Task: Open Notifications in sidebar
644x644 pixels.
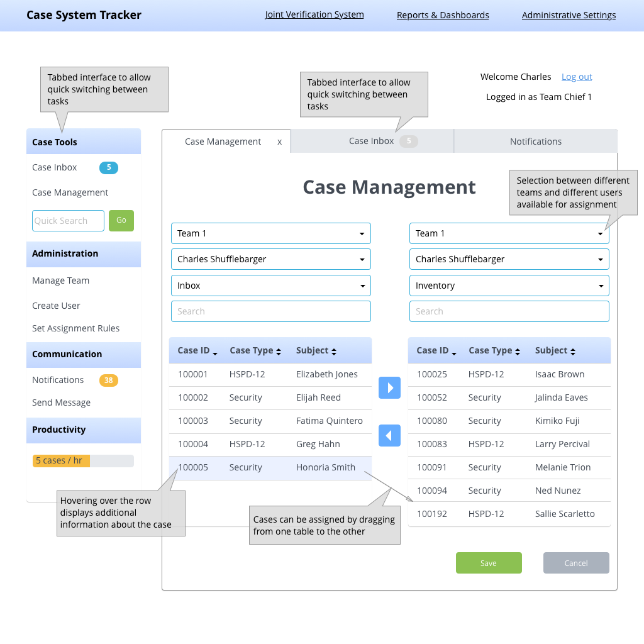Action: click(58, 380)
